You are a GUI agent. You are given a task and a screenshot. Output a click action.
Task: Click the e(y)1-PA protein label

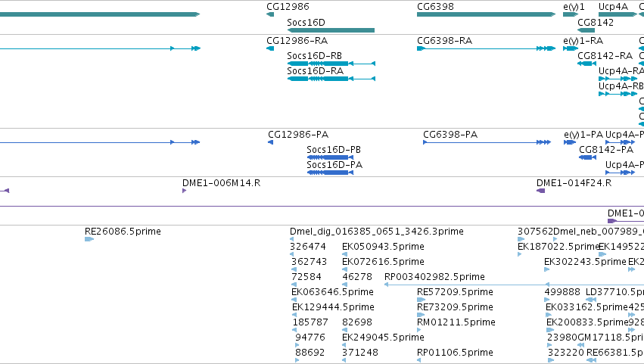coord(583,135)
